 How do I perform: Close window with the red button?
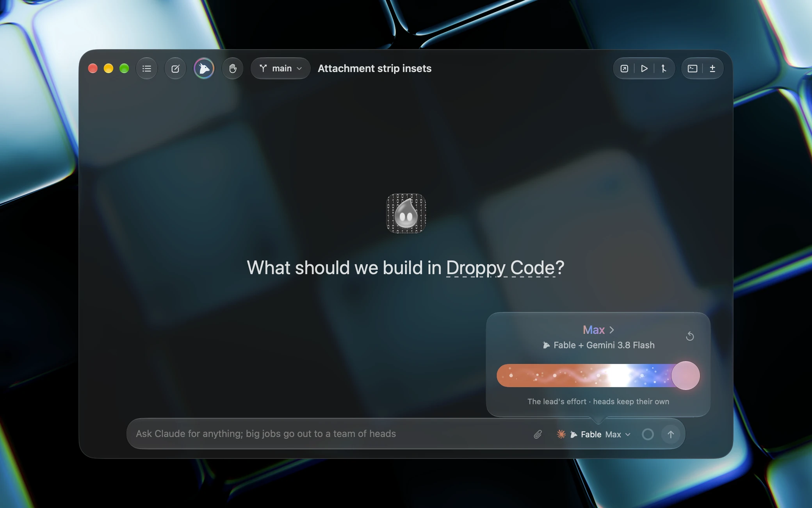point(93,68)
